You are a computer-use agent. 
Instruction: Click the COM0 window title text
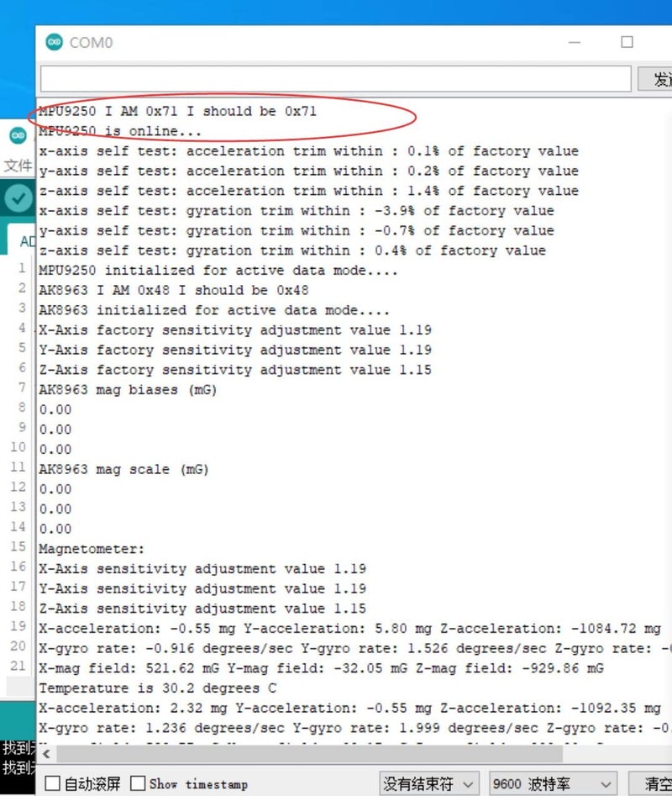tap(91, 42)
